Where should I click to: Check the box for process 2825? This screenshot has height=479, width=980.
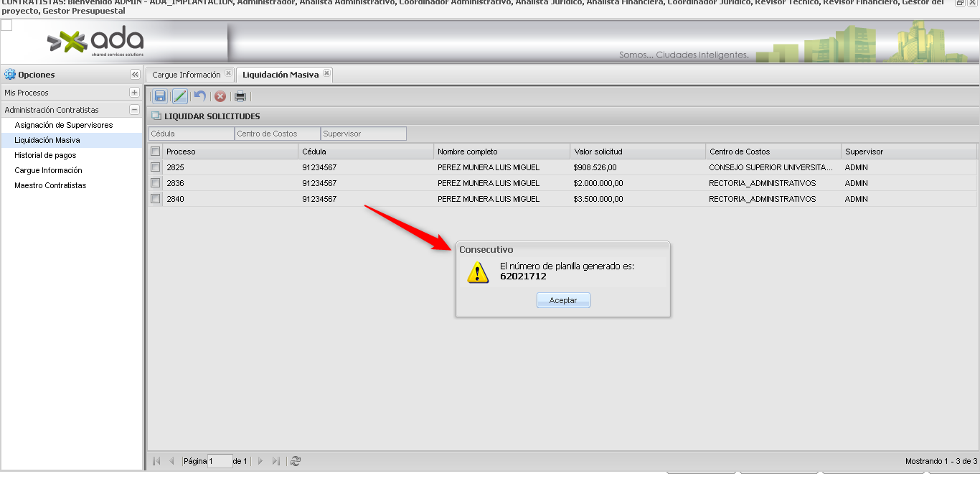click(x=155, y=167)
